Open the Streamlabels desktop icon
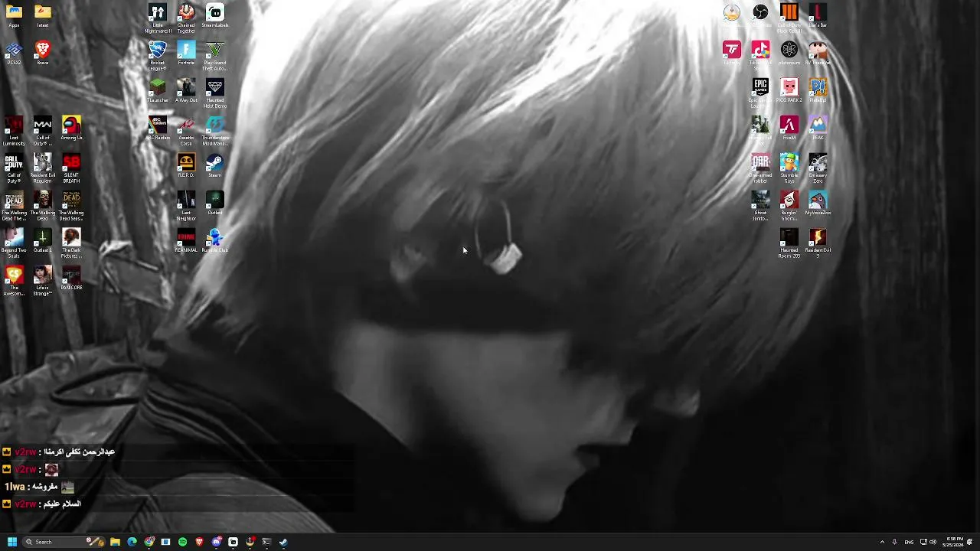Screen dimensions: 980x551 [215, 15]
